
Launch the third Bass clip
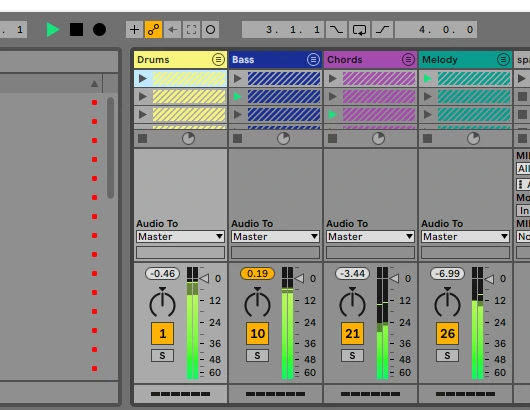click(238, 115)
